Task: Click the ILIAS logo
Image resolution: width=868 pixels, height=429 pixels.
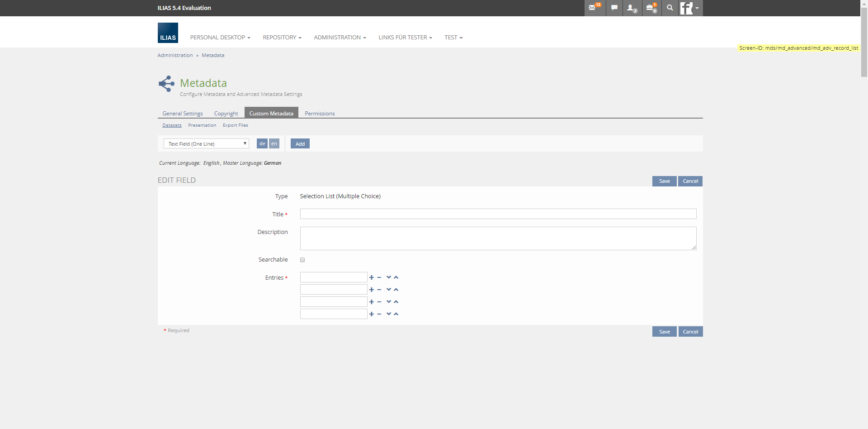Action: click(x=168, y=33)
